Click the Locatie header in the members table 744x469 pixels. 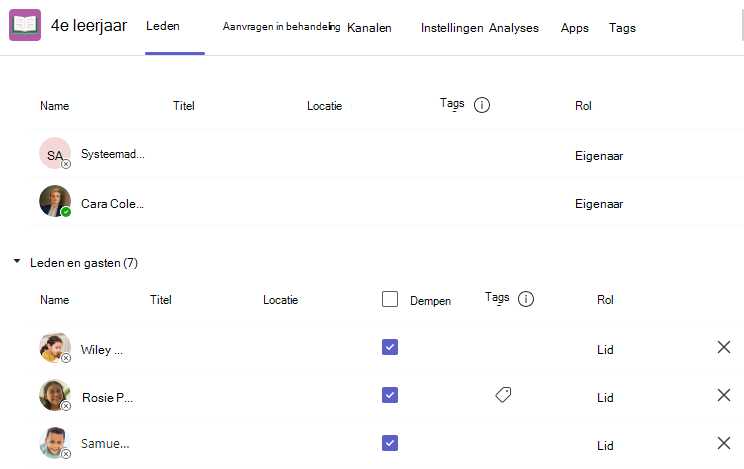(280, 300)
